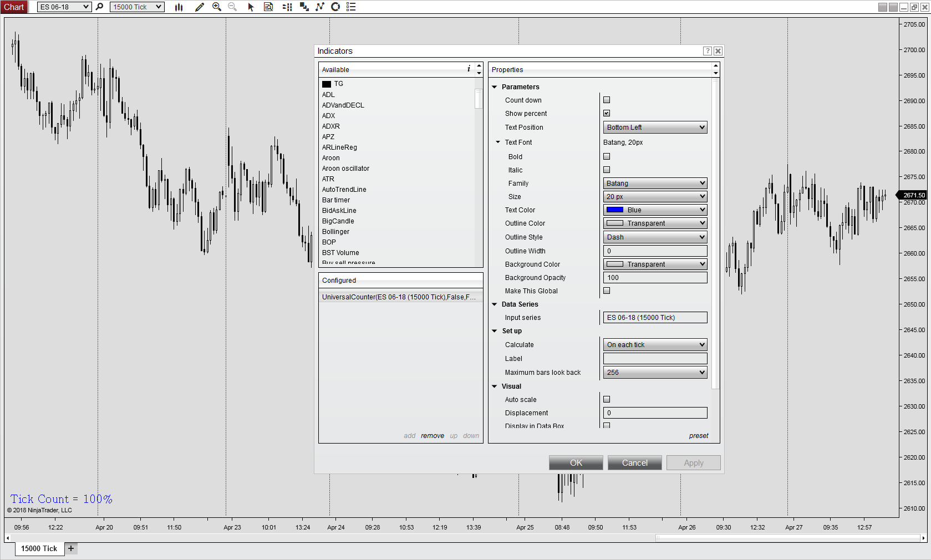Click the TG folder icon
931x560 pixels.
pos(327,84)
